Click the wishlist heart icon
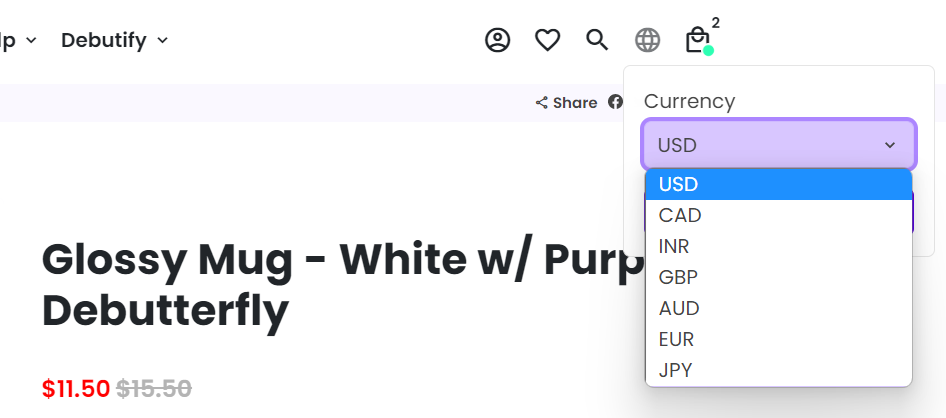Screen dimensions: 946x418 (x=547, y=40)
